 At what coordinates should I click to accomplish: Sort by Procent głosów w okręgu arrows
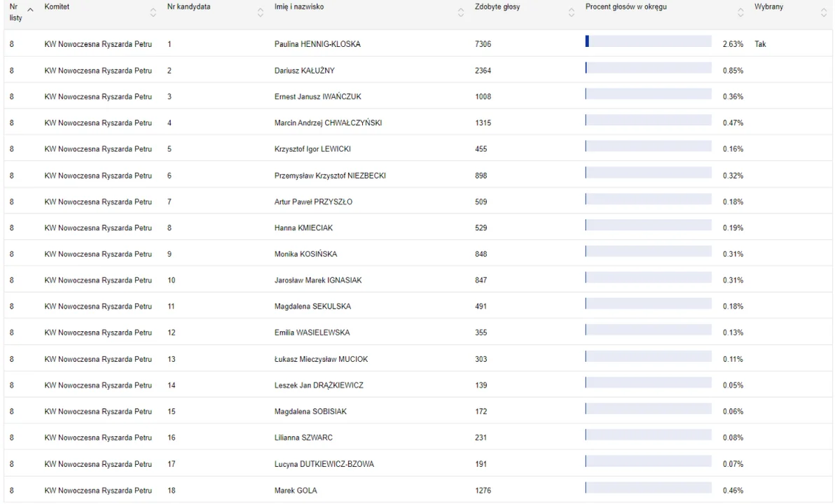coord(740,12)
